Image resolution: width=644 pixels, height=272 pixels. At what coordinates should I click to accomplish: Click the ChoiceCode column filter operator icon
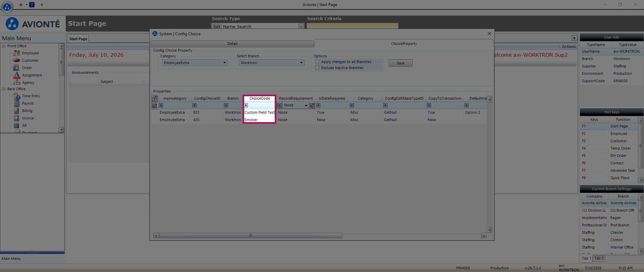point(246,105)
